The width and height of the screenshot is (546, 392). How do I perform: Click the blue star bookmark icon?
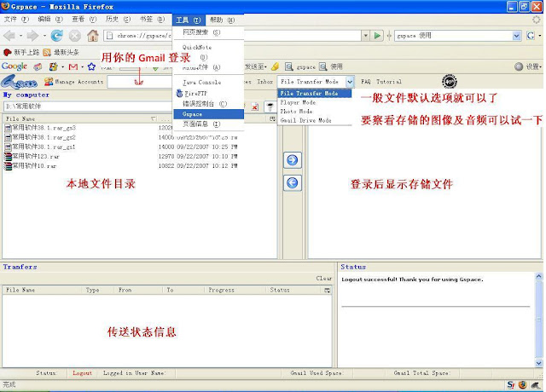pyautogui.click(x=91, y=66)
